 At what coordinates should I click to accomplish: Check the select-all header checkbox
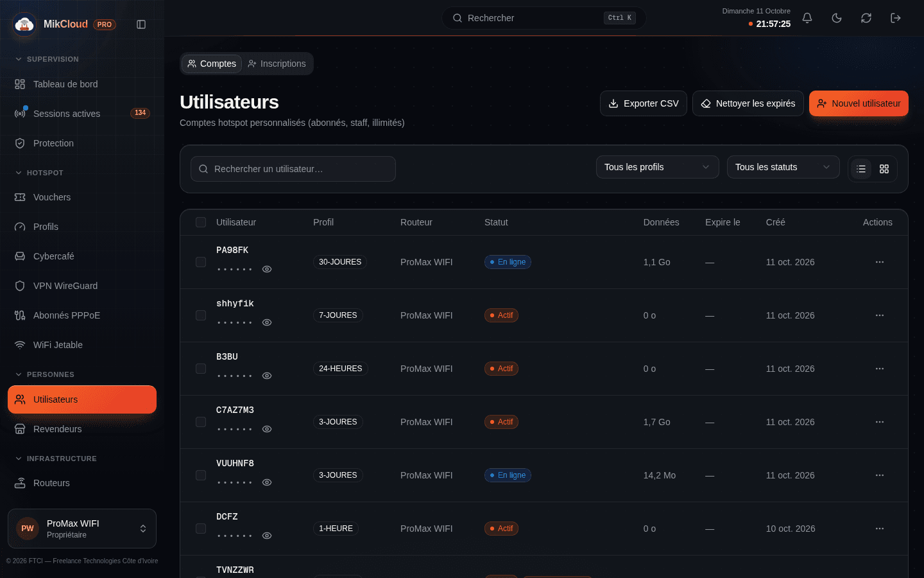pos(201,222)
